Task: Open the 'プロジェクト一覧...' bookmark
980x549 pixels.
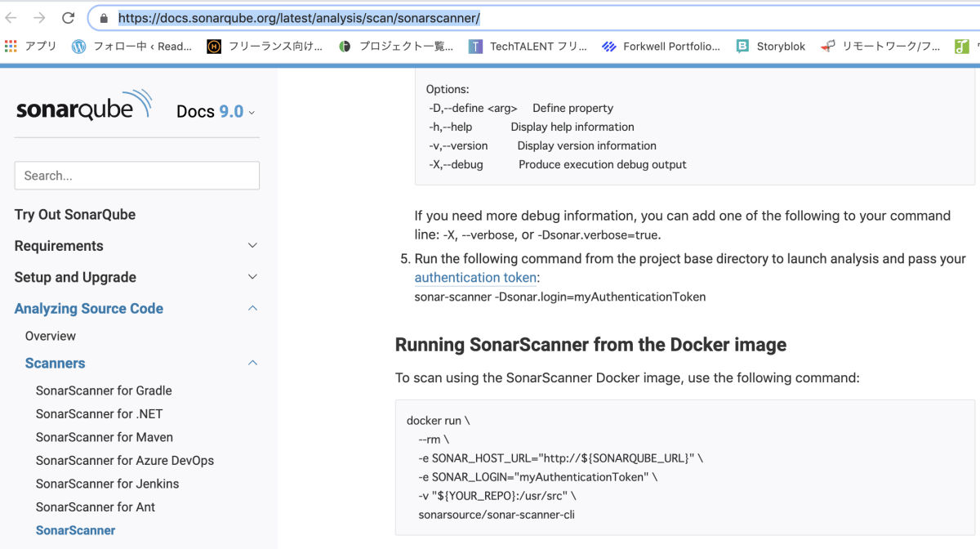Action: [395, 47]
